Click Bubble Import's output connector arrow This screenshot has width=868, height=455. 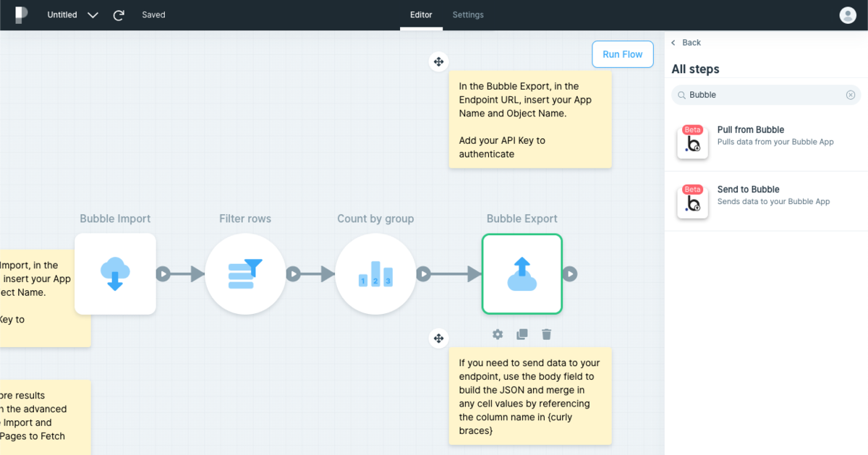[163, 274]
